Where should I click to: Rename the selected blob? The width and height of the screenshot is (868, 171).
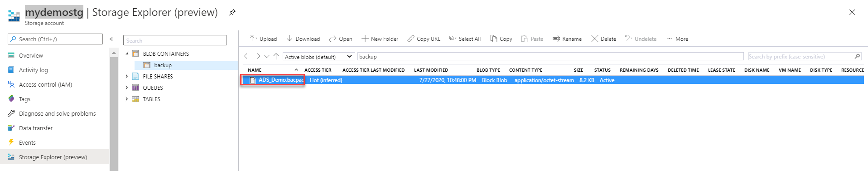[x=567, y=39]
